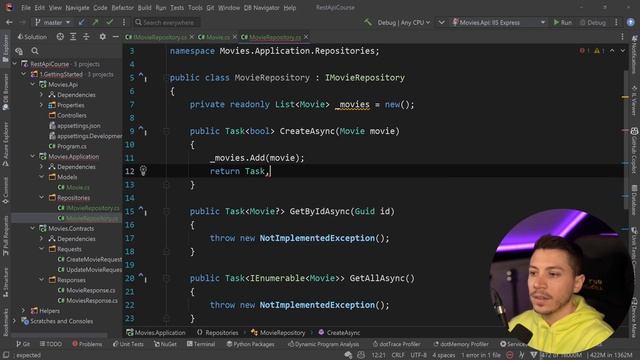Go to the next highlighted error arrow
This screenshot has height=360, width=640.
point(622,51)
